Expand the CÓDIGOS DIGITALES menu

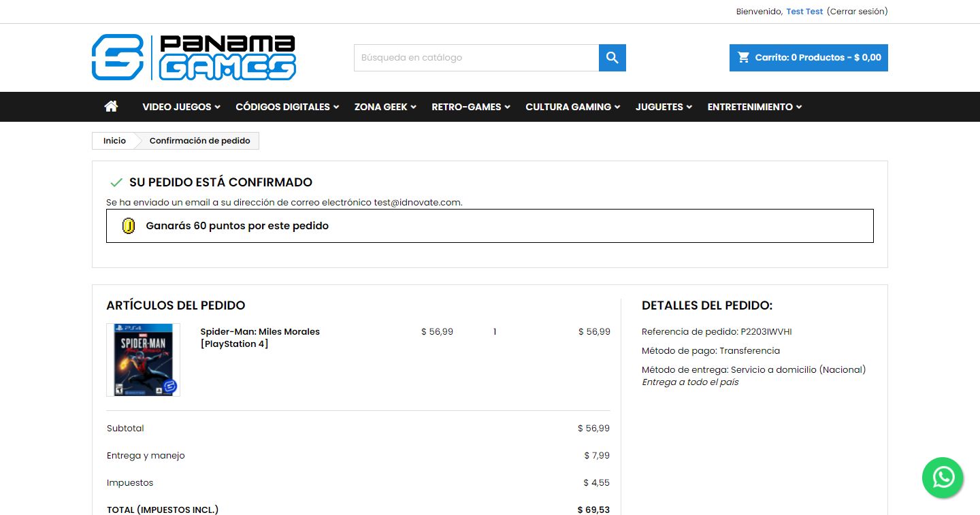click(287, 107)
